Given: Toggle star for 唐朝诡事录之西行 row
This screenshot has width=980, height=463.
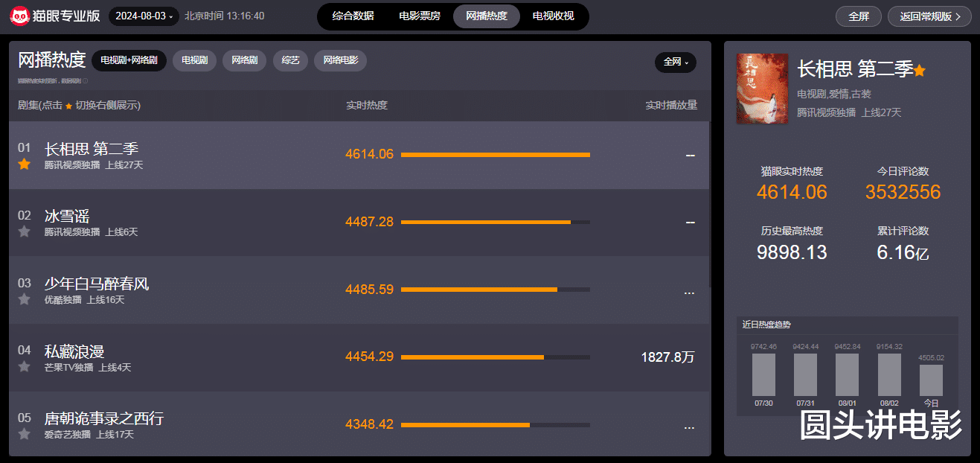Looking at the screenshot, I should 24,434.
